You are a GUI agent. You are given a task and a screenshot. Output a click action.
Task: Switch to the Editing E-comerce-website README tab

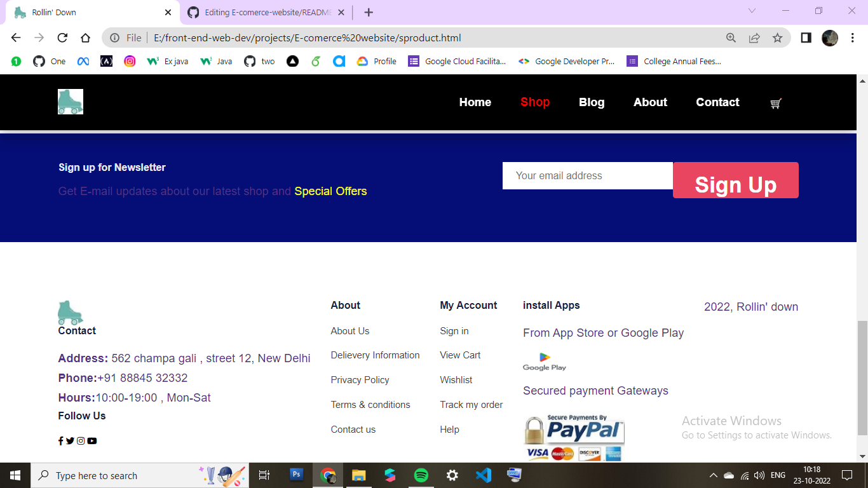[267, 13]
